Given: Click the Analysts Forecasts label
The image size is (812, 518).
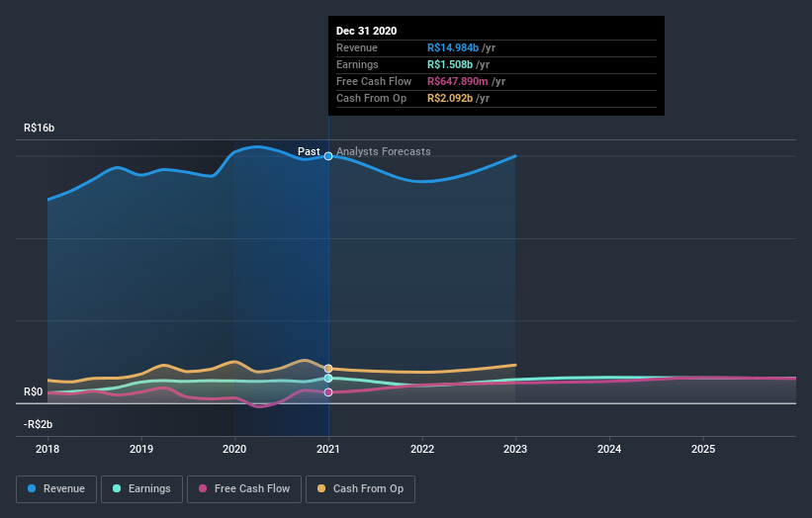Looking at the screenshot, I should 384,151.
